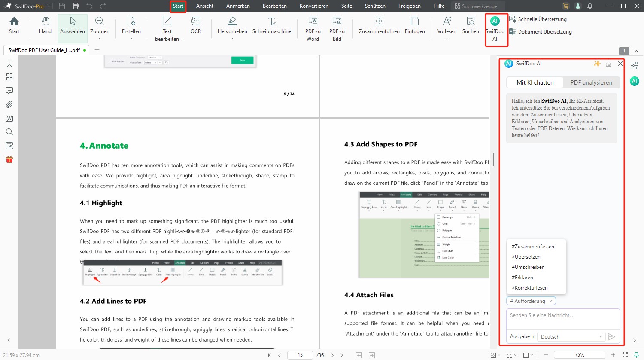Click the Undo arrow icon
The image size is (644, 360).
point(89,6)
